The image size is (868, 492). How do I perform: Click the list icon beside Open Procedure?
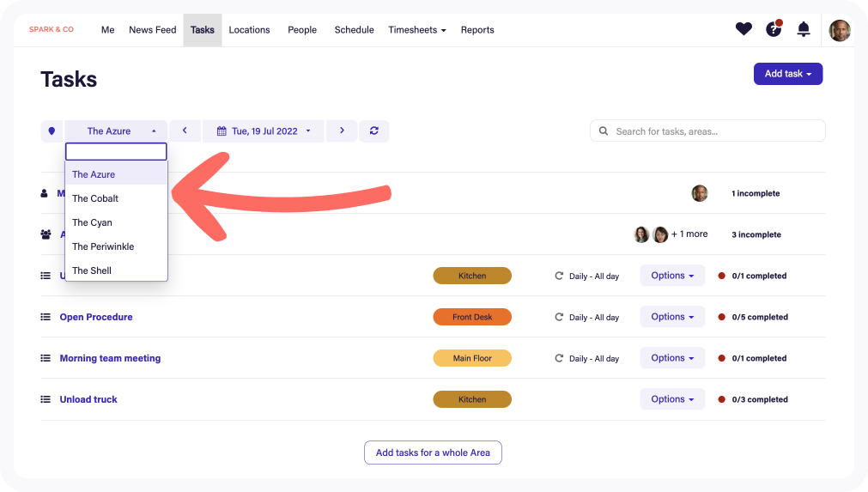pos(46,317)
